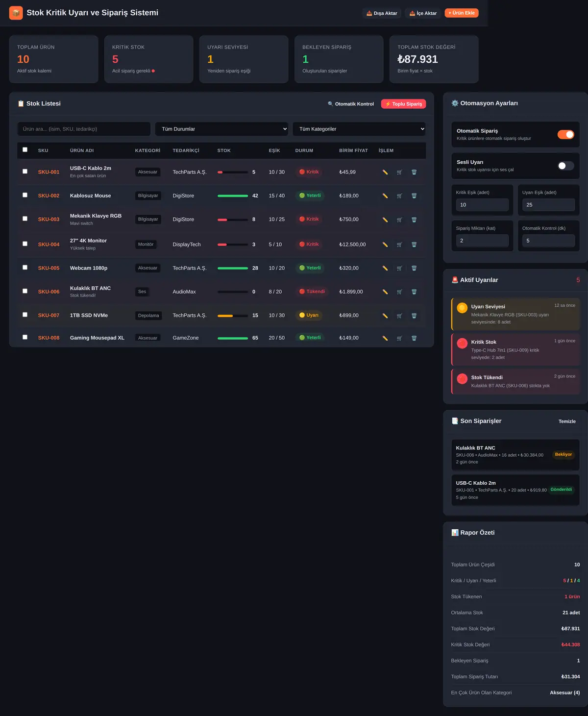The width and height of the screenshot is (588, 716).
Task: Turn off the Otomatik Sipariş switch
Action: (x=565, y=134)
